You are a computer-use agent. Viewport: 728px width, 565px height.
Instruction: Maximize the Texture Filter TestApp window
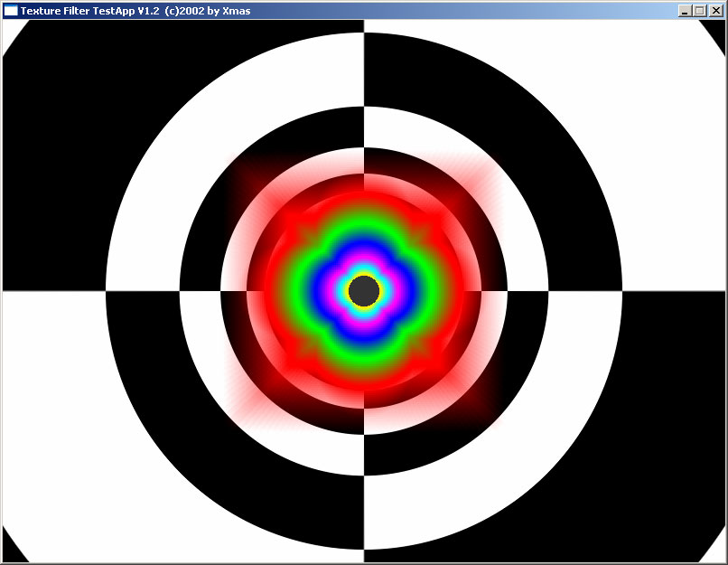click(x=700, y=11)
